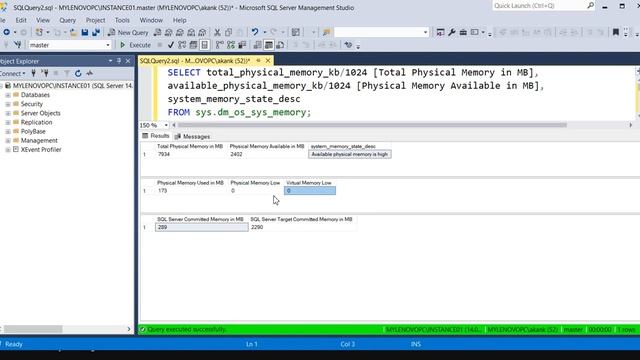640x360 pixels.
Task: Expand the Management node
Action: [x=7, y=140]
